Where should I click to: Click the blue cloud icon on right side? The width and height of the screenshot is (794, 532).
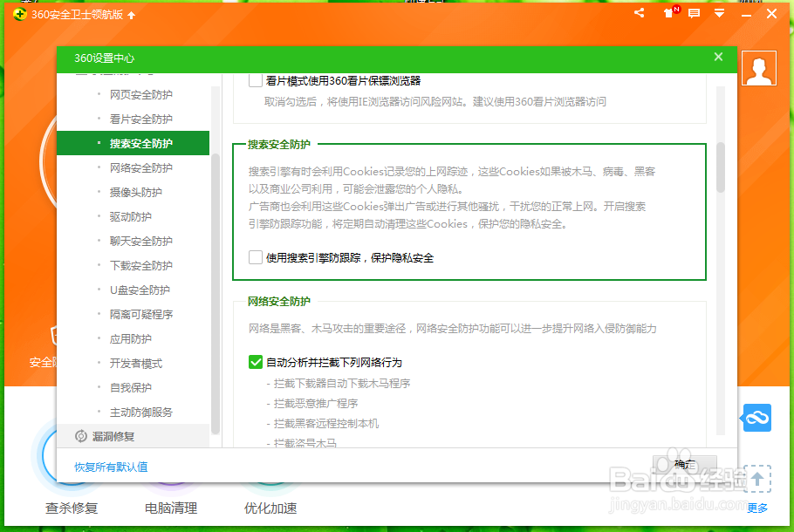[757, 418]
